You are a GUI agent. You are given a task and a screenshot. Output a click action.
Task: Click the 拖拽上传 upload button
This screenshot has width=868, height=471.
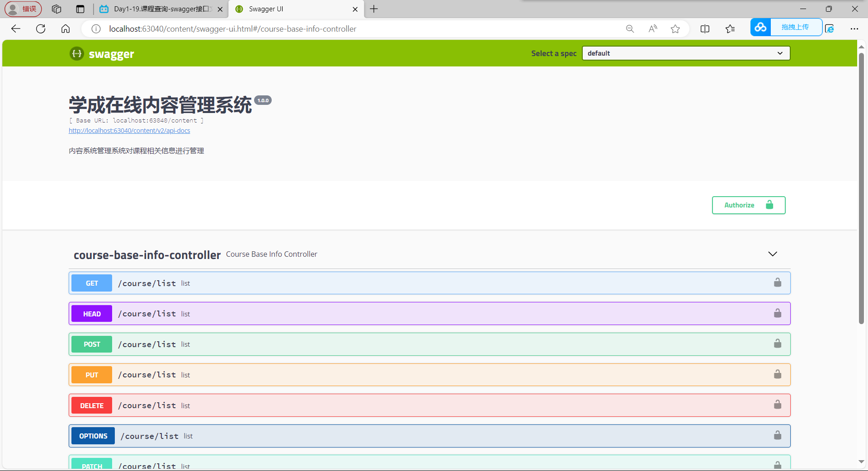(x=796, y=27)
